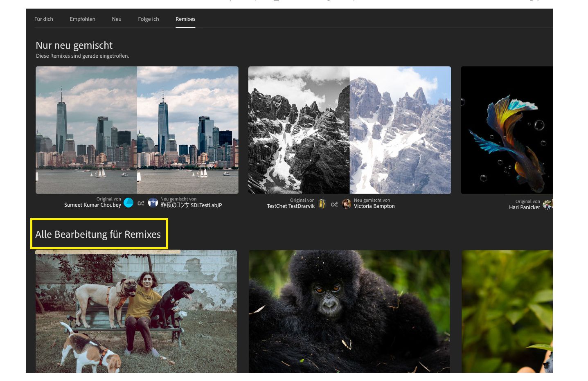Click TestChet TestDrarvik's avatar icon
Screen dimensions: 588x381
coord(322,204)
